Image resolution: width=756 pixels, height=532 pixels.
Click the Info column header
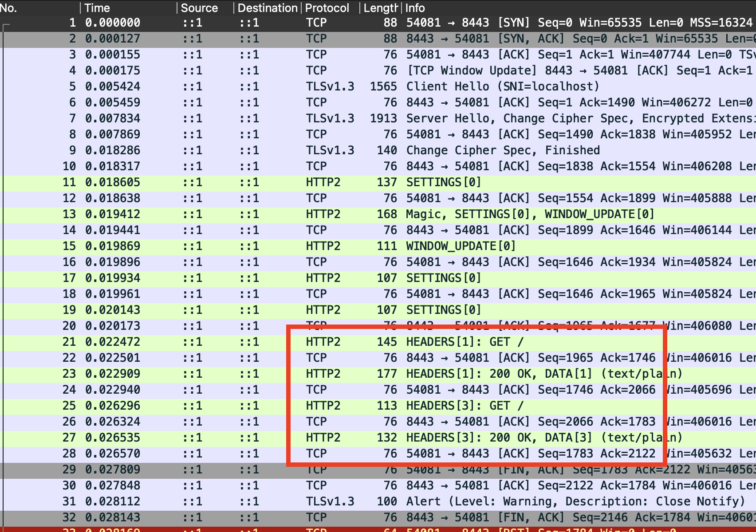click(x=579, y=8)
